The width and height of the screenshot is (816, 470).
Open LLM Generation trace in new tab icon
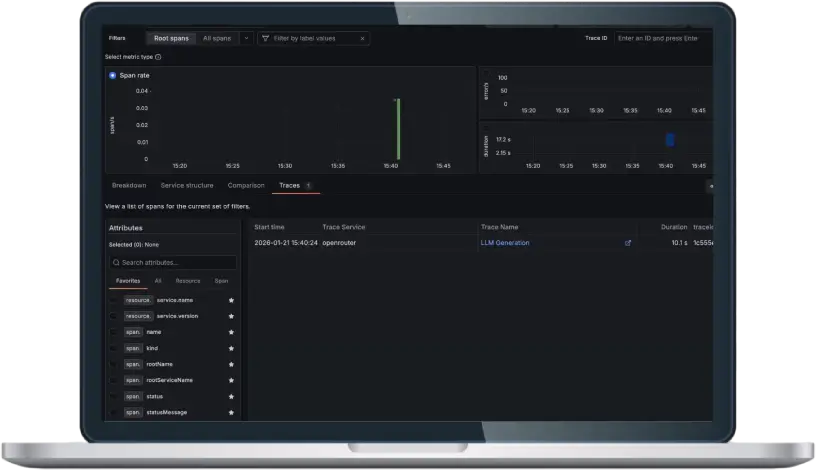[x=628, y=243]
